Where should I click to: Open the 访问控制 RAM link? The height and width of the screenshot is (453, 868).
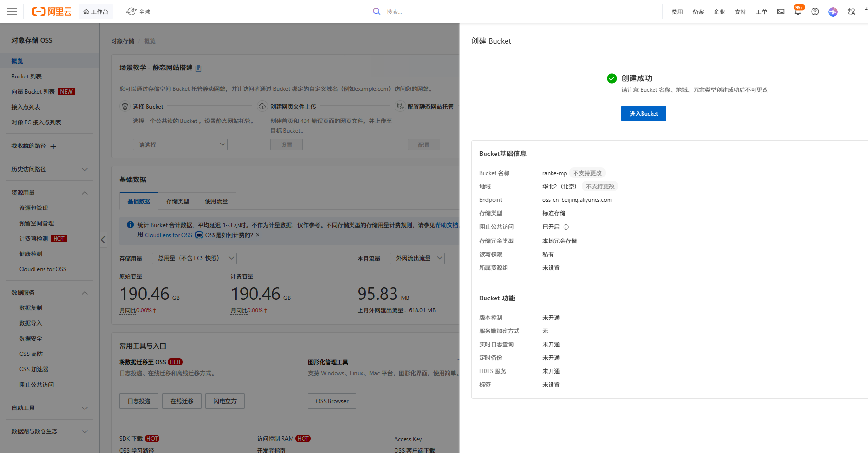point(275,439)
